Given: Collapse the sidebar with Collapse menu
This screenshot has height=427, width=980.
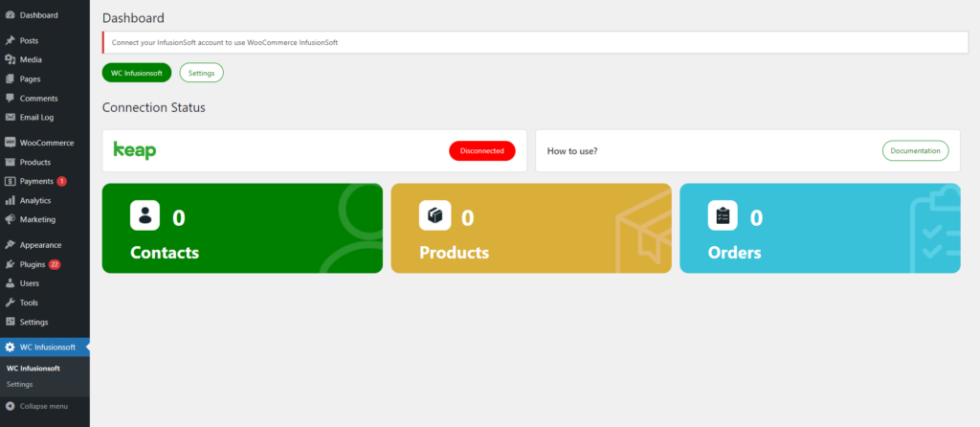Looking at the screenshot, I should tap(45, 406).
